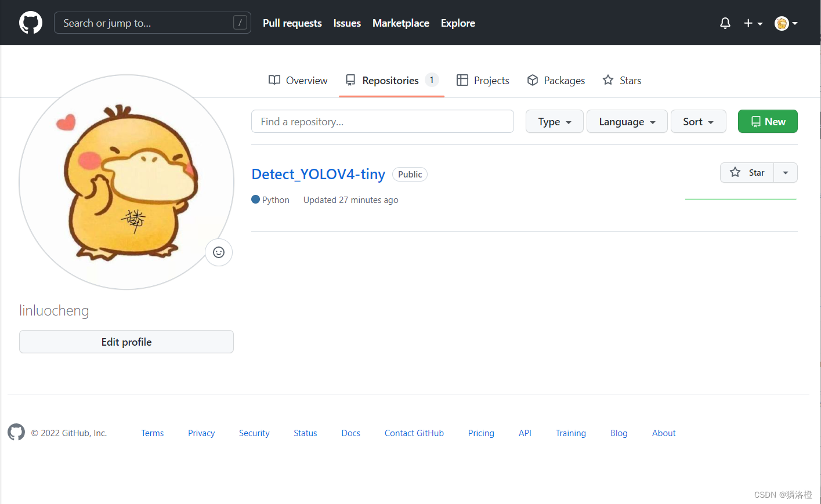Open the notifications bell
This screenshot has width=821, height=504.
[725, 23]
